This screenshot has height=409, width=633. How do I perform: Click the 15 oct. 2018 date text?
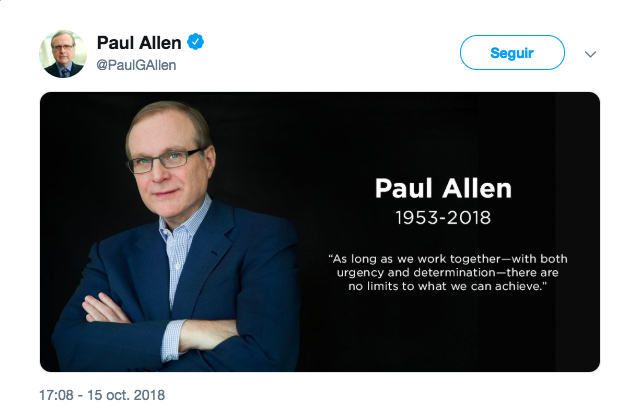click(x=127, y=395)
